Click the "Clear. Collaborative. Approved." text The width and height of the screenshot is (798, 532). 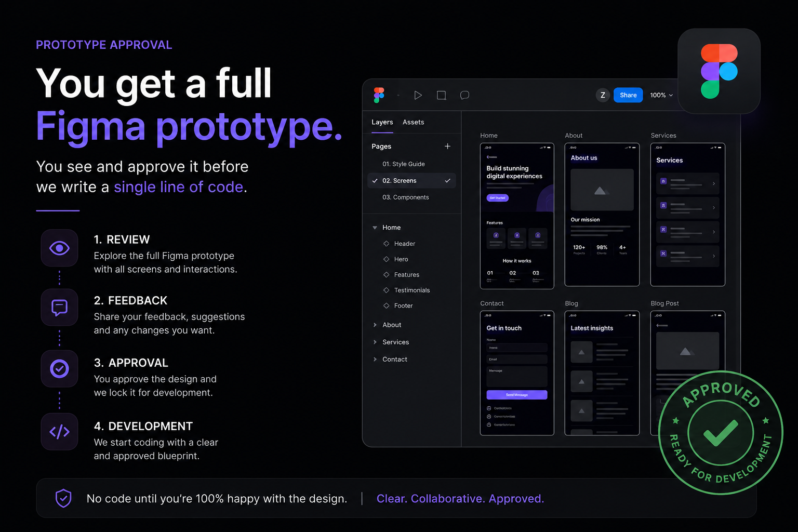460,499
